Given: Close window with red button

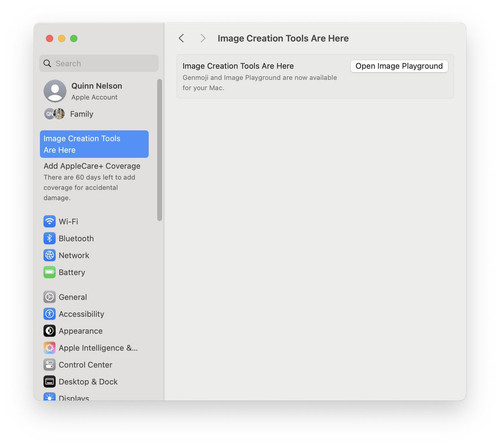Looking at the screenshot, I should (50, 38).
